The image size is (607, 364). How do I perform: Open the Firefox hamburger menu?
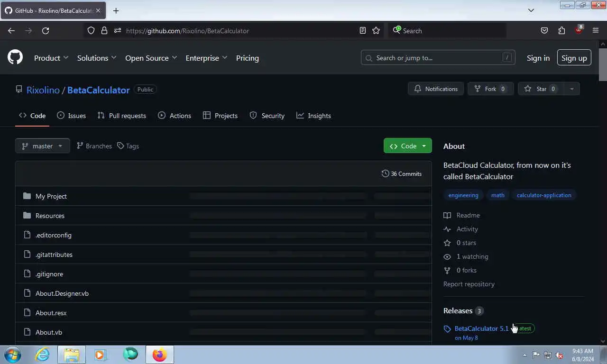596,30
